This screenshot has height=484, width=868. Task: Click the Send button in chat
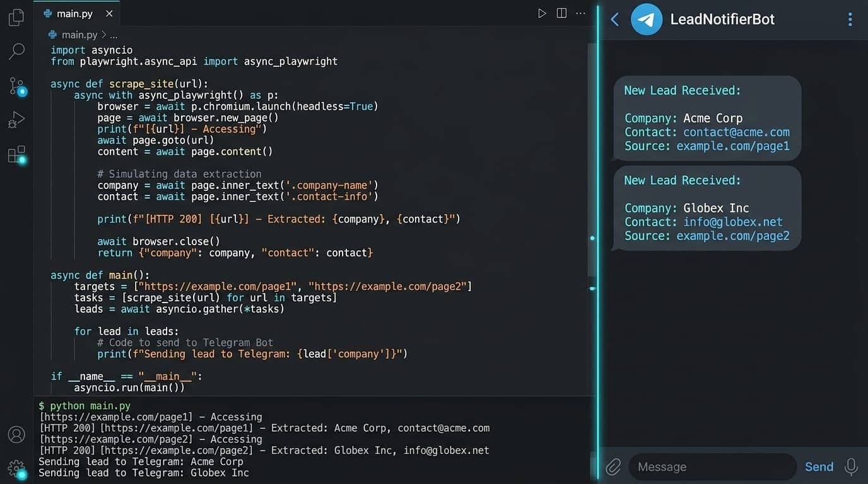click(x=819, y=467)
